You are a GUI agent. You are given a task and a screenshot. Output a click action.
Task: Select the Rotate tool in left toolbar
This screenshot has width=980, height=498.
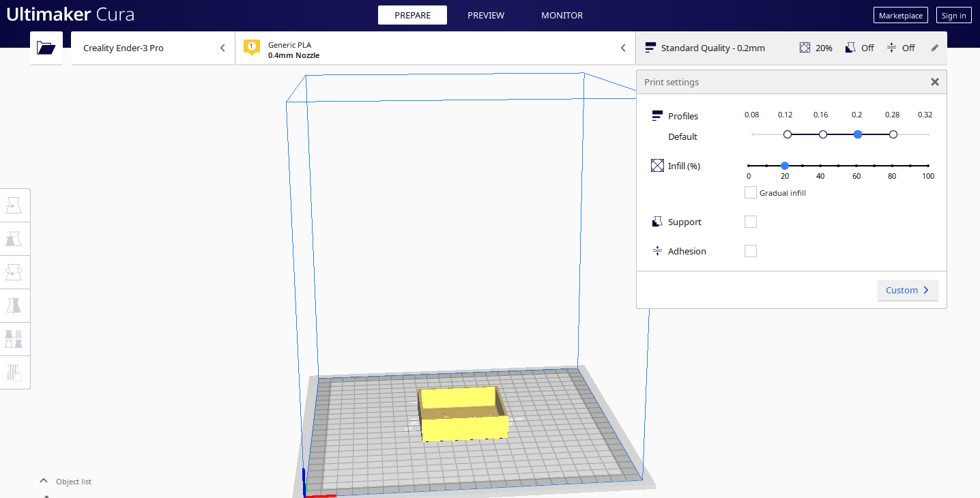(x=14, y=272)
